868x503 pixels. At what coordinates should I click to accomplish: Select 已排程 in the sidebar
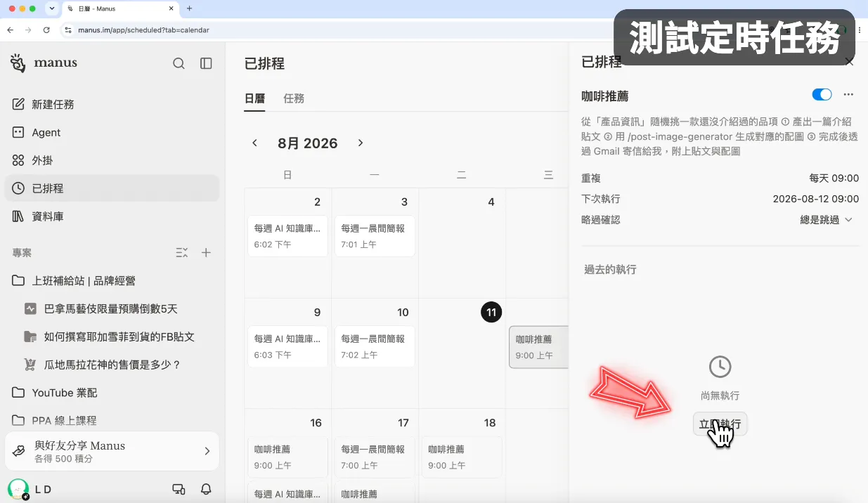tap(112, 188)
